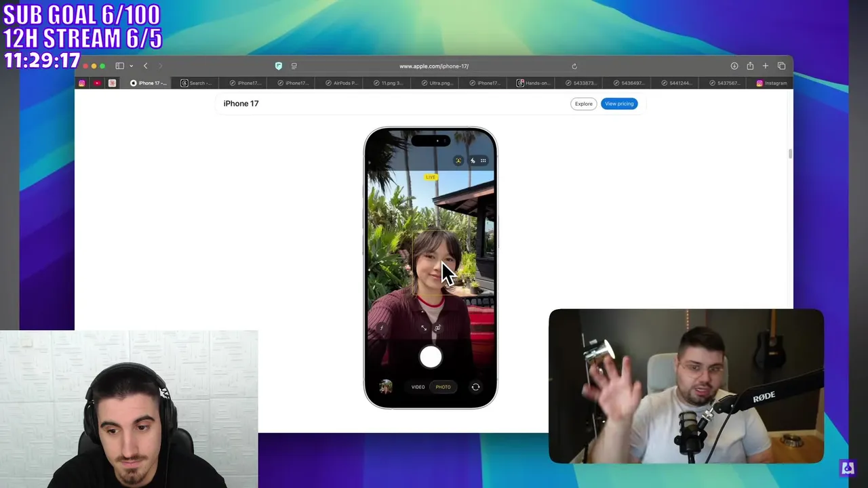Select VIDEO mode in the camera UI

coord(418,387)
